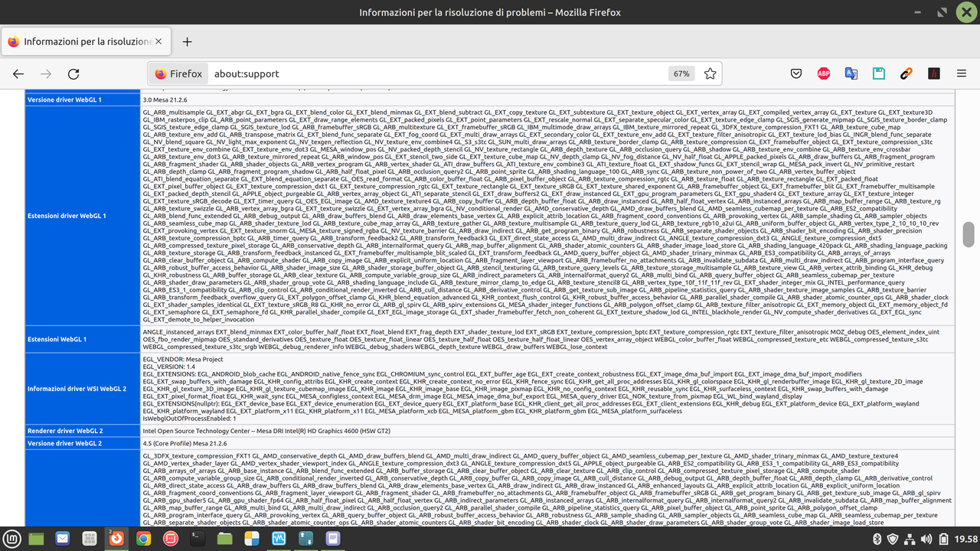
Task: Click the floppy-disk save extension icon
Action: coord(878,73)
